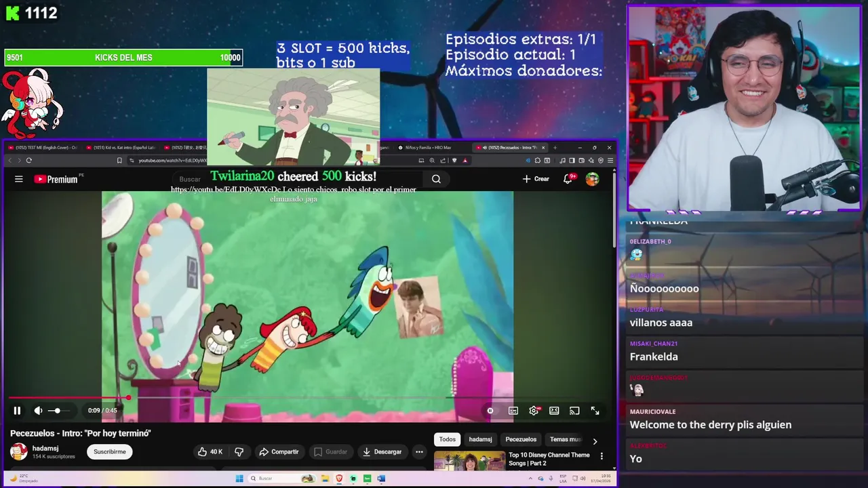
Task: Open YouTube notifications bell
Action: [x=568, y=179]
